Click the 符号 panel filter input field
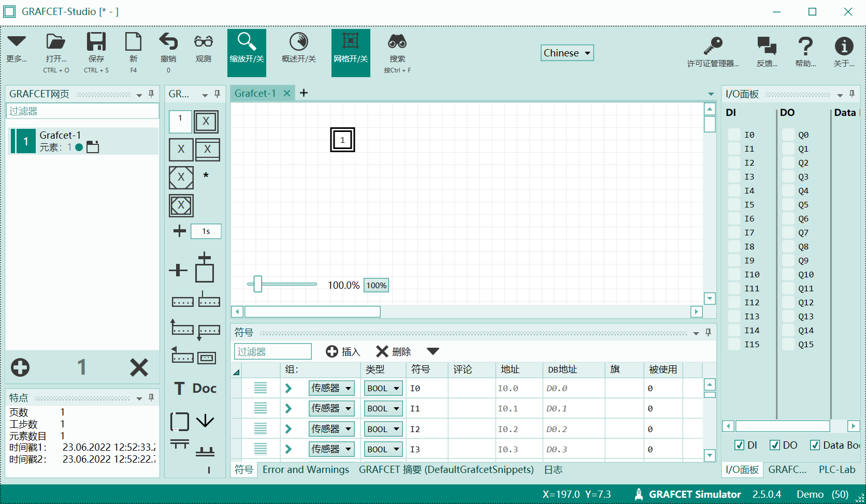The height and width of the screenshot is (504, 866). tap(273, 351)
